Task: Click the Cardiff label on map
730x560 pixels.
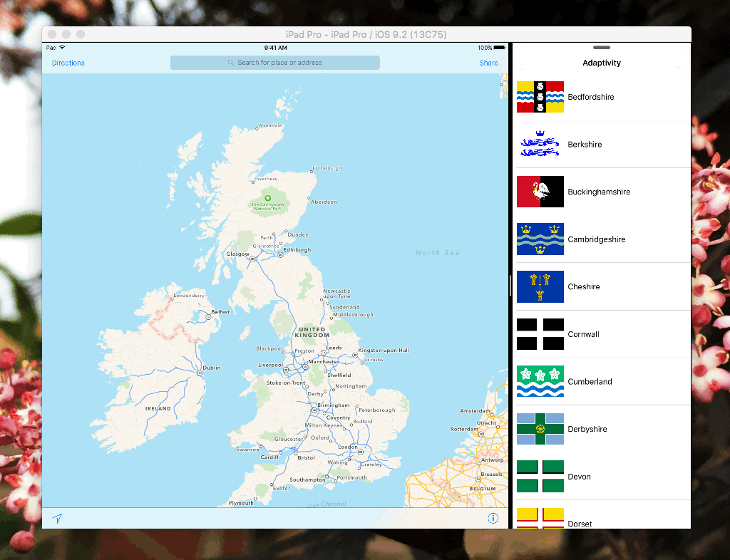Action: click(269, 457)
